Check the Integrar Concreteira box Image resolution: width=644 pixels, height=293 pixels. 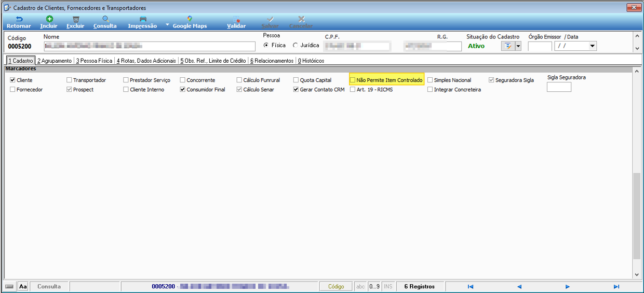tap(430, 90)
